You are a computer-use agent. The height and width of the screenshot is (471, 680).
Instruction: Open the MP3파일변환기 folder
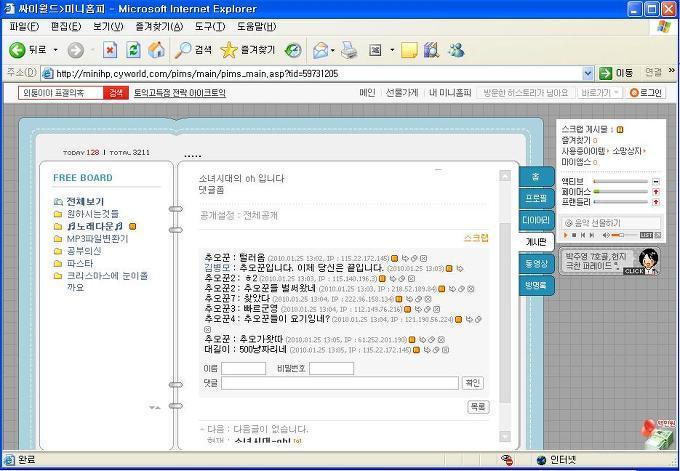[x=91, y=239]
